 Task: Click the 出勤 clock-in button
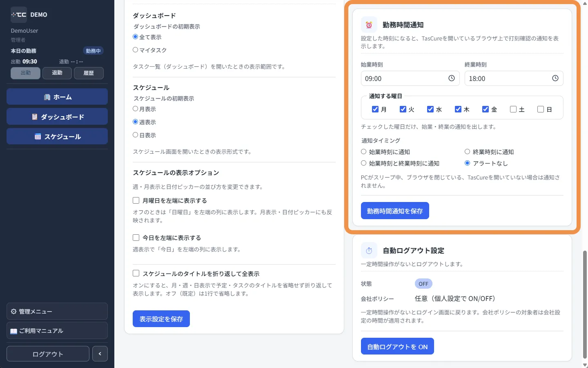coord(26,73)
